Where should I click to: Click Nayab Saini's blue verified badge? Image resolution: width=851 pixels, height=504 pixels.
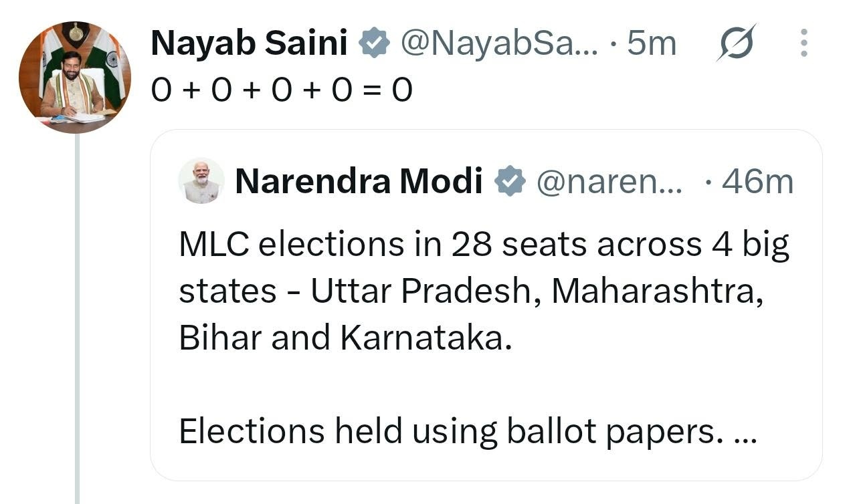point(375,44)
